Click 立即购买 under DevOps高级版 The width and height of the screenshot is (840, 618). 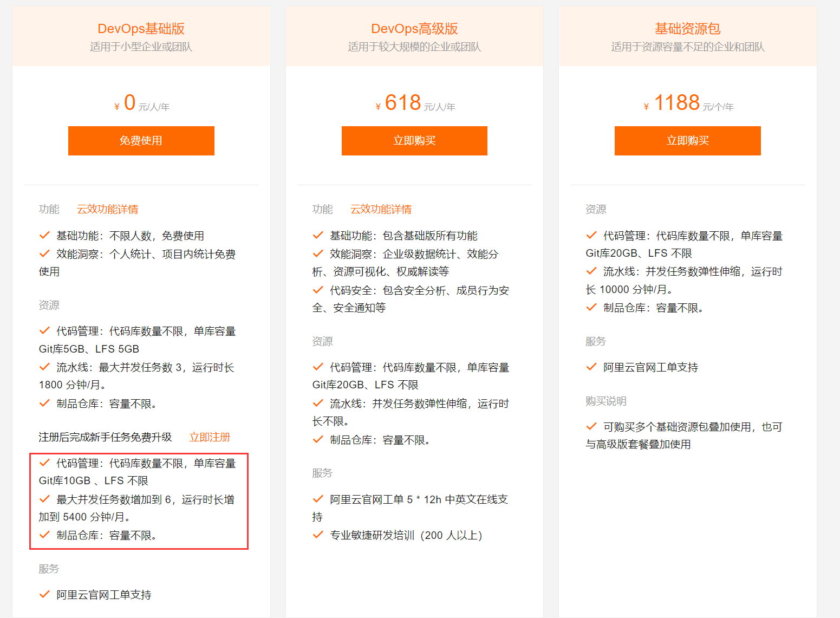click(x=414, y=141)
